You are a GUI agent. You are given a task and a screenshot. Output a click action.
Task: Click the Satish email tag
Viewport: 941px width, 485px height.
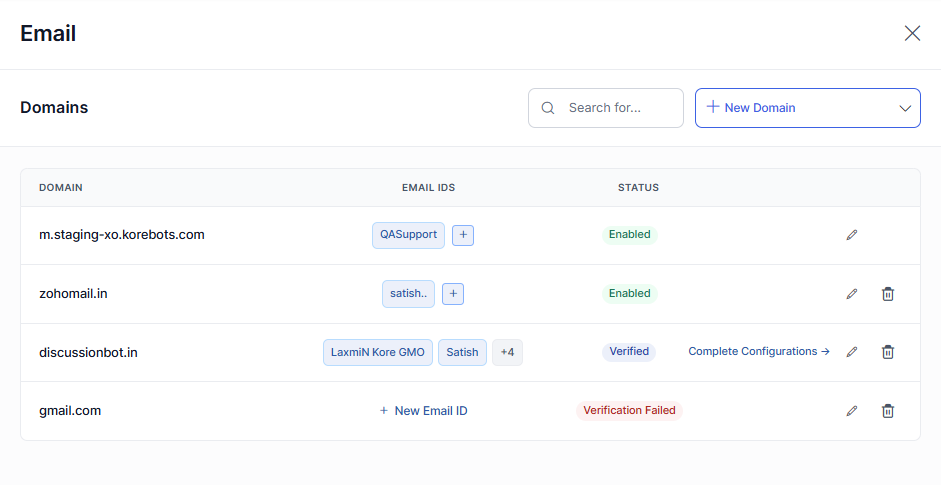462,352
